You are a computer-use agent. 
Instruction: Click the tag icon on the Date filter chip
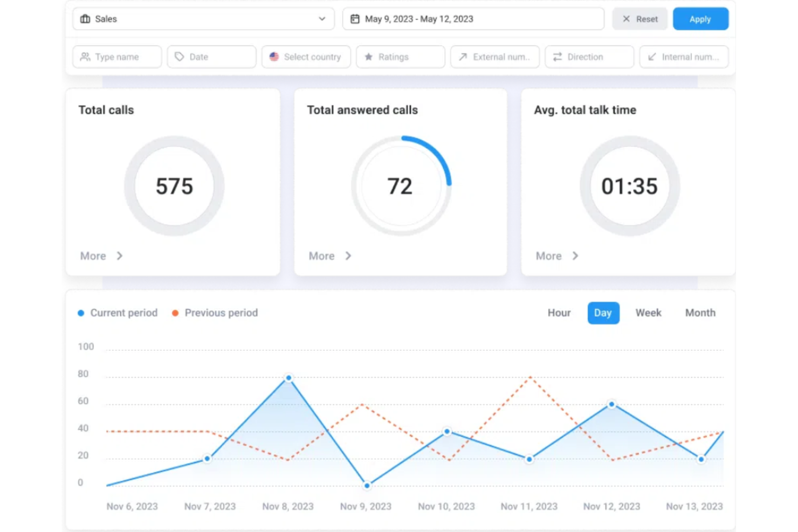point(180,57)
